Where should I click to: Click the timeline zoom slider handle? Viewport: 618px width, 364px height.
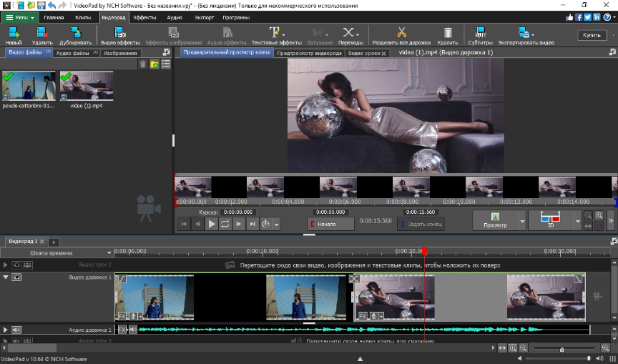pos(562,350)
